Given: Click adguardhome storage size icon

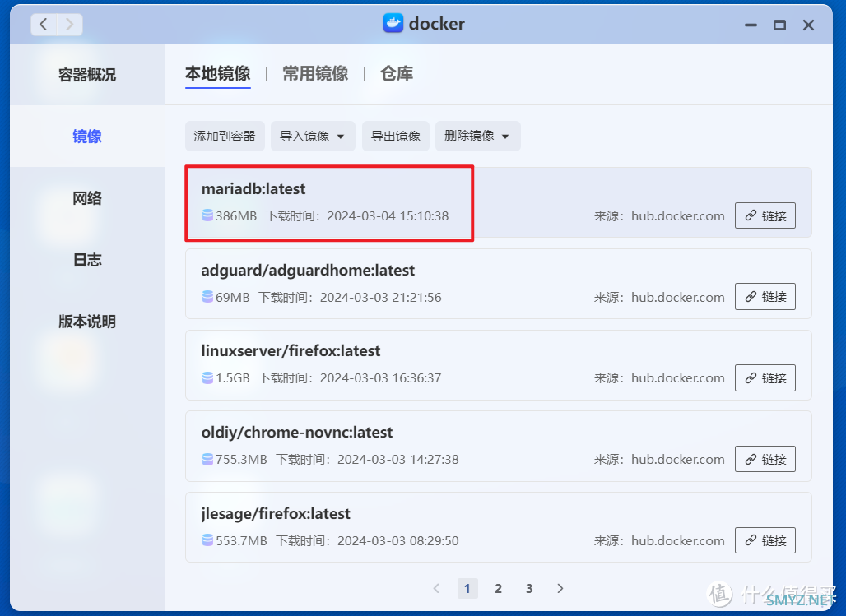Looking at the screenshot, I should click(x=207, y=297).
